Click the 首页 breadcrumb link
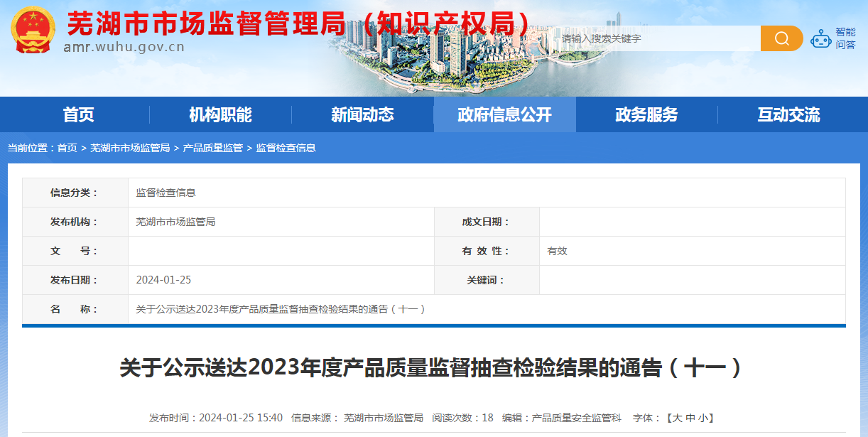This screenshot has height=437, width=868. [x=67, y=148]
